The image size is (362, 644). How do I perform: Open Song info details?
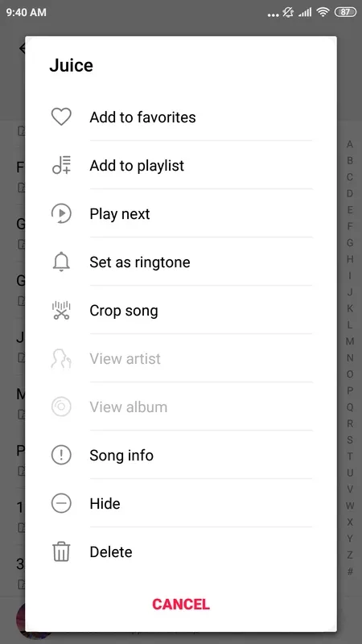(181, 456)
